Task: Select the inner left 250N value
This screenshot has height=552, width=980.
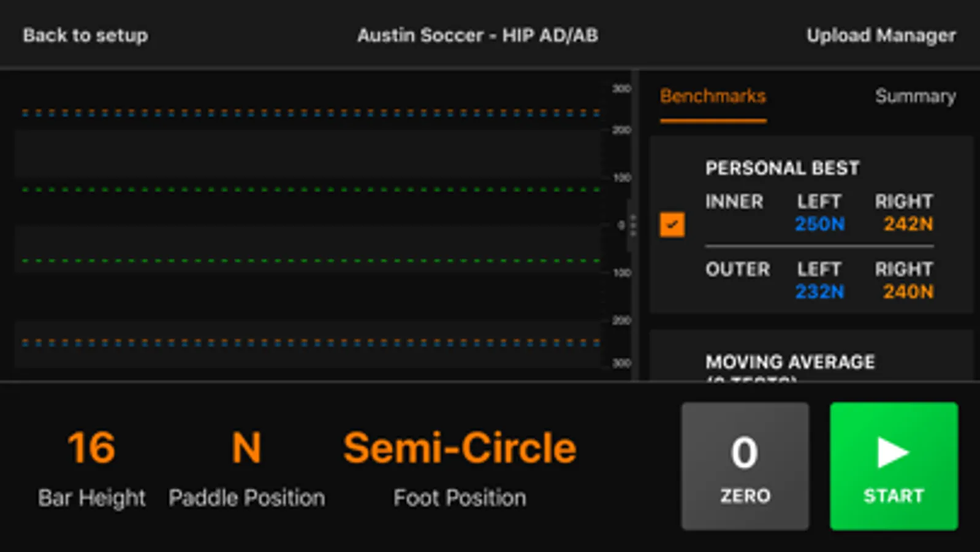Action: pyautogui.click(x=819, y=224)
